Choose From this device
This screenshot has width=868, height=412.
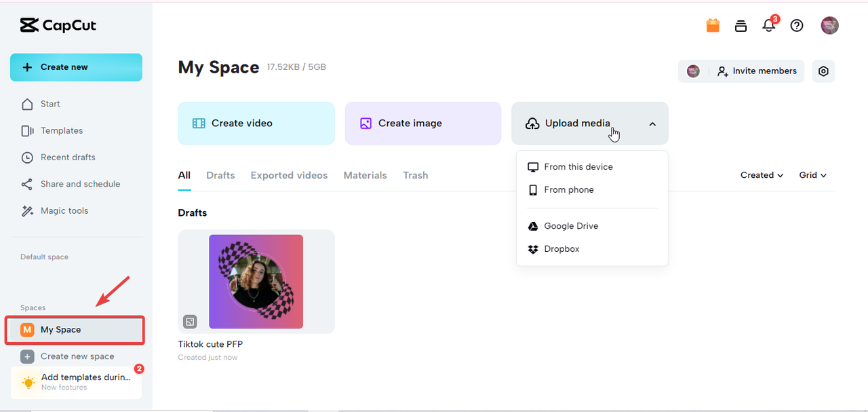(x=592, y=167)
